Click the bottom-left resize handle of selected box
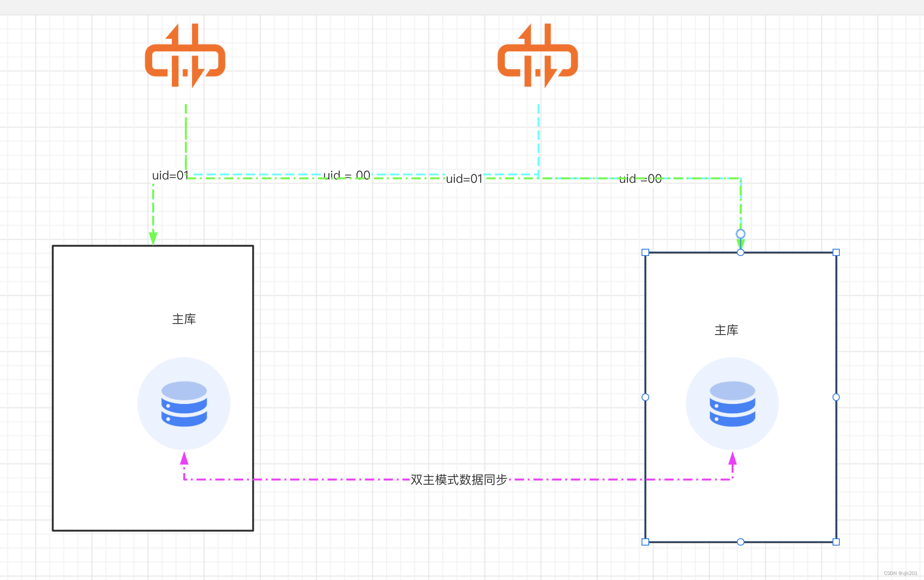The image size is (924, 580). [645, 542]
